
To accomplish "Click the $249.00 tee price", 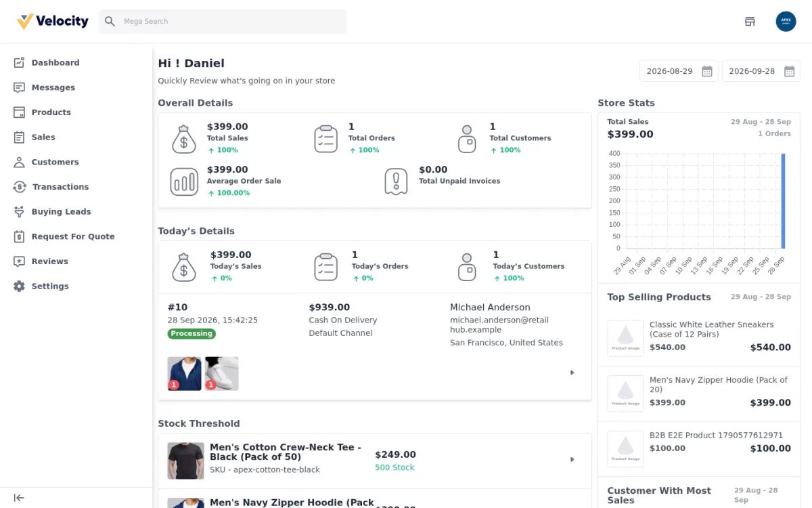I will click(395, 454).
